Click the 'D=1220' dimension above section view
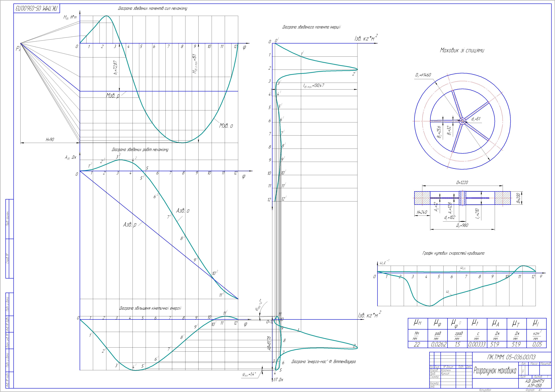 tap(462, 183)
